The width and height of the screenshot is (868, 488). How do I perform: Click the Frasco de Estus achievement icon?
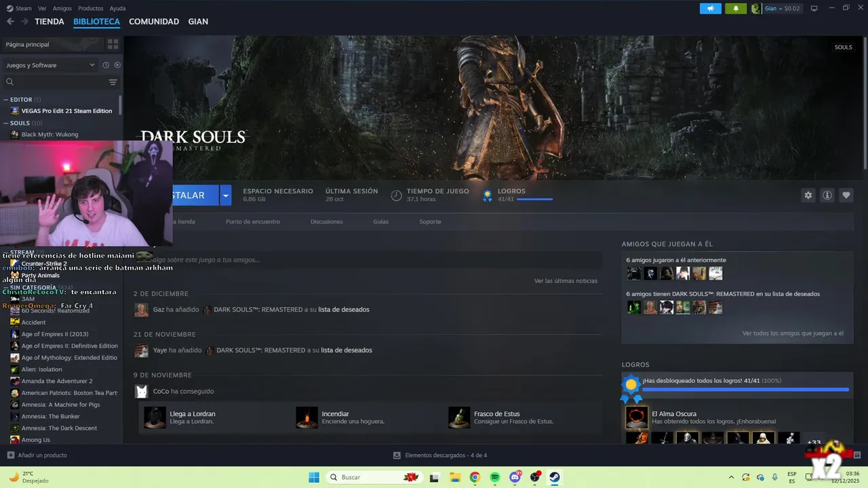(x=459, y=418)
